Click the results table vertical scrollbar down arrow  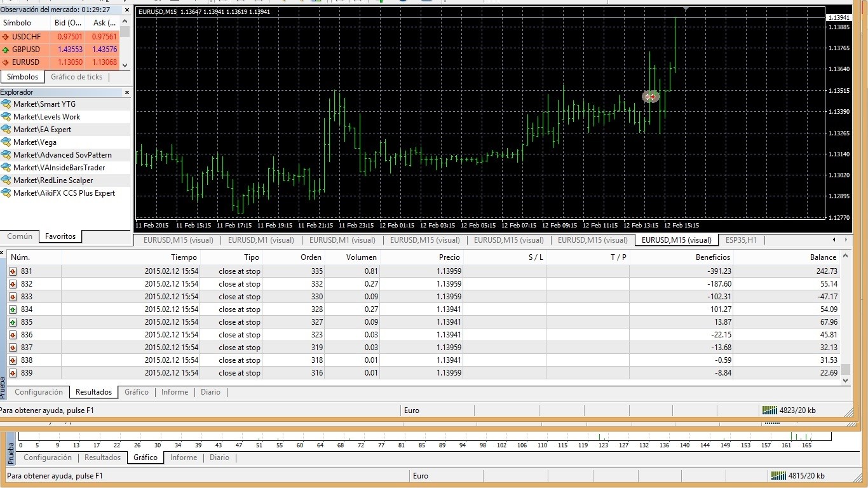click(845, 380)
